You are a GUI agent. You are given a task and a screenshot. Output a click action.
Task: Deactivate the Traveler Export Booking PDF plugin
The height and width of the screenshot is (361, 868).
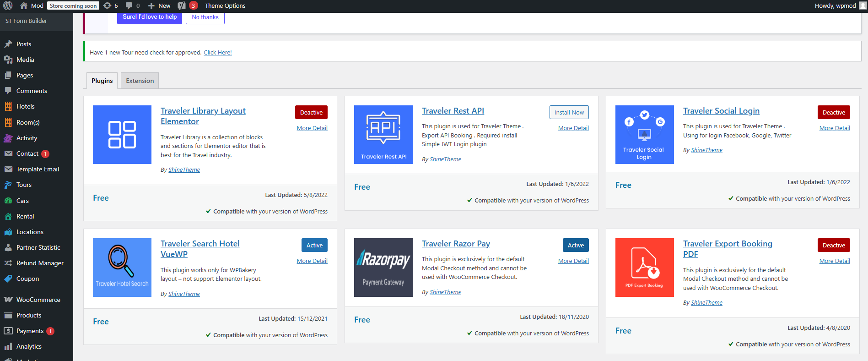tap(834, 245)
